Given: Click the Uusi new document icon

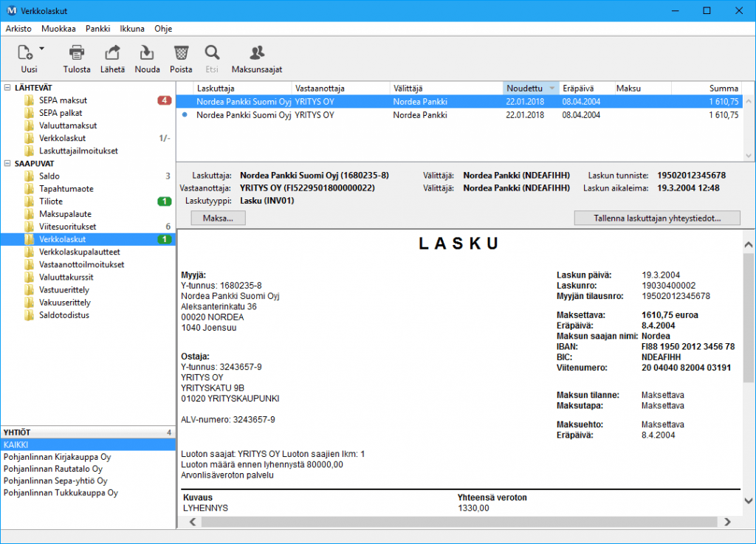Looking at the screenshot, I should pyautogui.click(x=25, y=52).
